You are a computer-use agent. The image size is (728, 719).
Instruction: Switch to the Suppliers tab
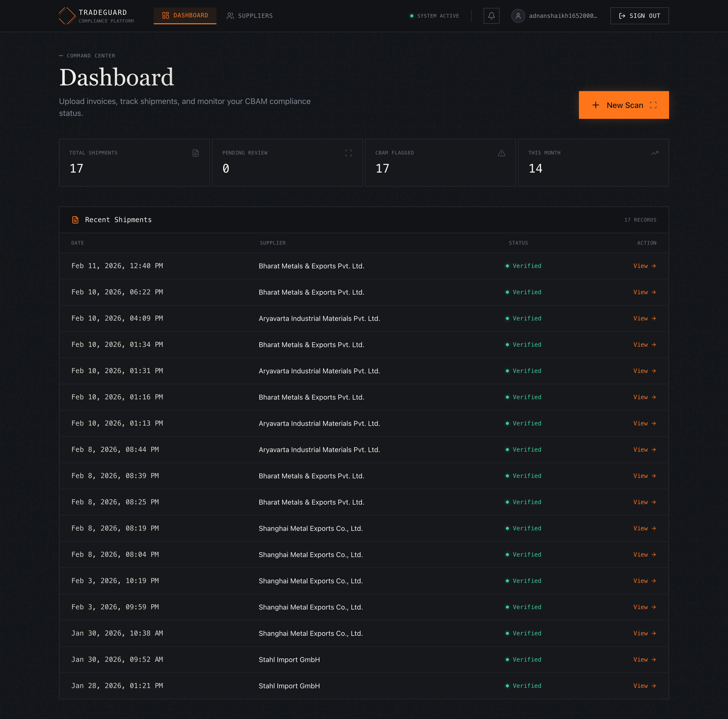pyautogui.click(x=255, y=15)
